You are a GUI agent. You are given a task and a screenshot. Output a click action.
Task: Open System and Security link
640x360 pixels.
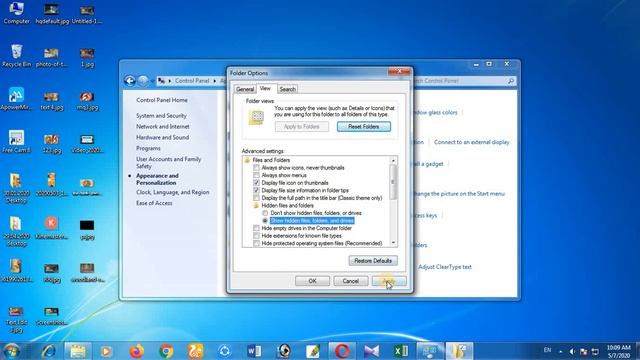coord(161,116)
